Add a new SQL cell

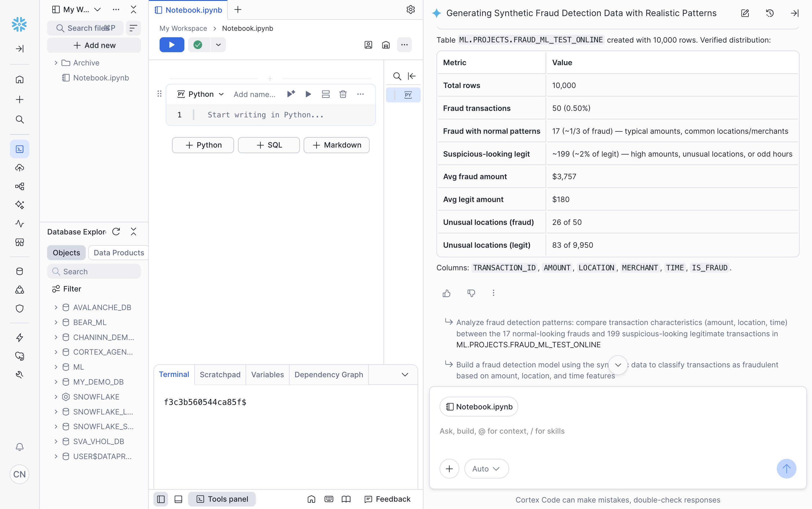[269, 145]
